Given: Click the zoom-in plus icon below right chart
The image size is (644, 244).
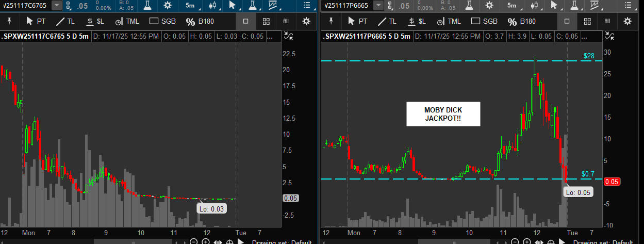Looking at the screenshot, I should (526, 242).
